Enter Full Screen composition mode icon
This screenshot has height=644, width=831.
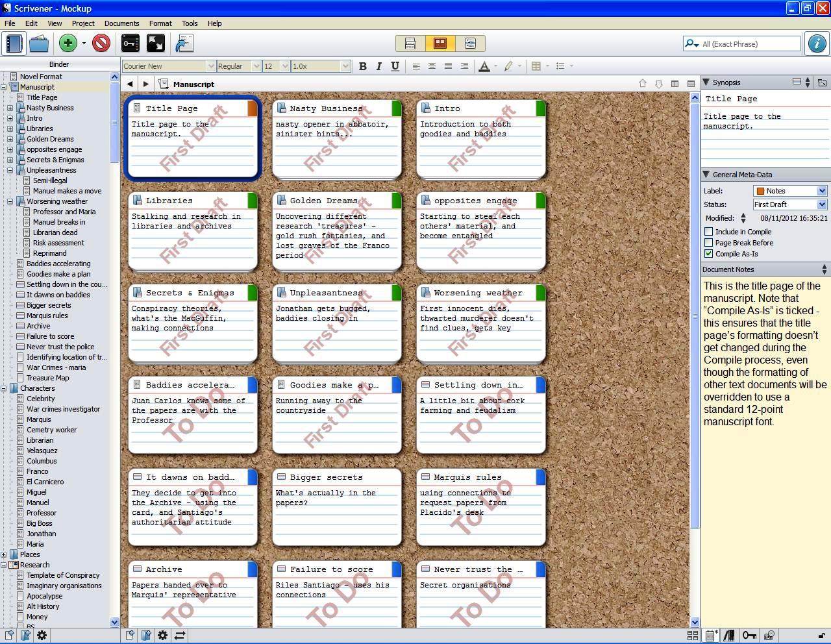pyautogui.click(x=156, y=43)
